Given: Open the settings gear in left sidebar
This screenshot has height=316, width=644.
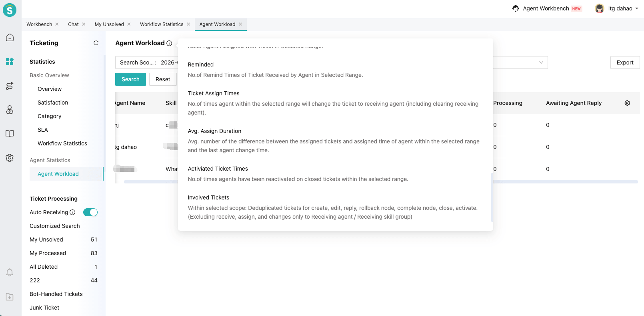Looking at the screenshot, I should tap(10, 158).
